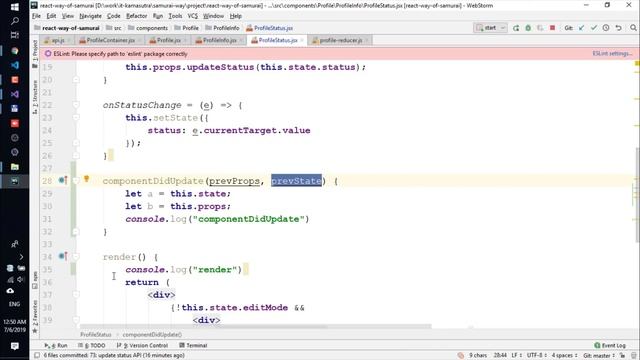Collapse fold marker at line 23

76,118
